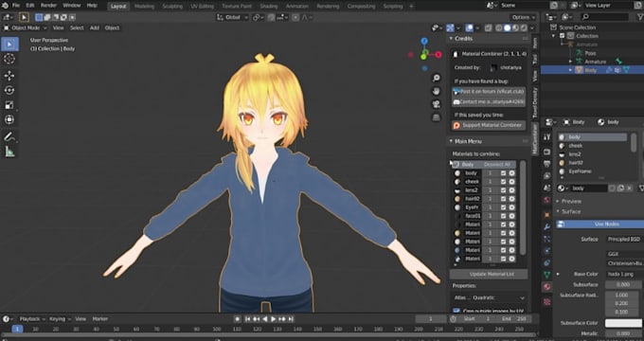Image resolution: width=644 pixels, height=341 pixels.
Task: Collapse the Surface panel
Action: coord(558,211)
